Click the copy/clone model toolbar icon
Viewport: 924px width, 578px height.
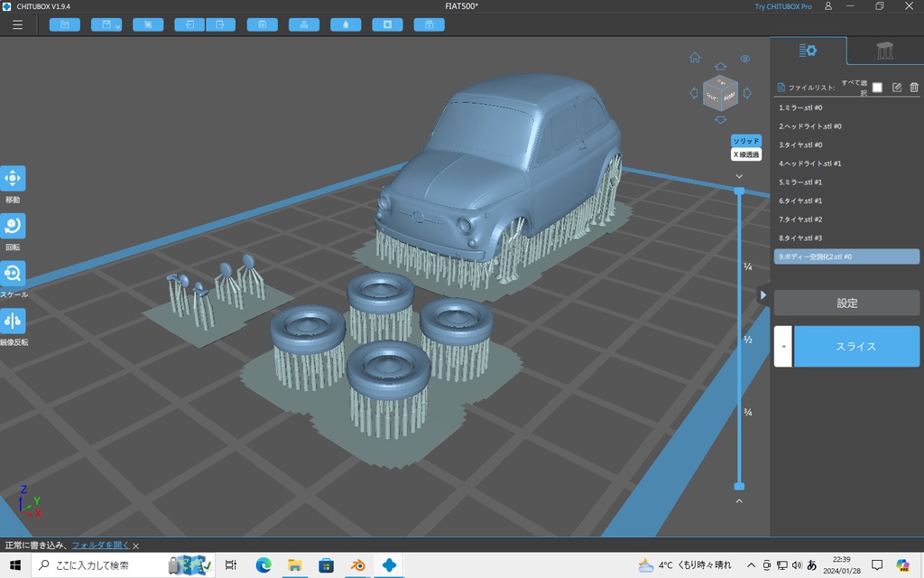click(x=263, y=24)
